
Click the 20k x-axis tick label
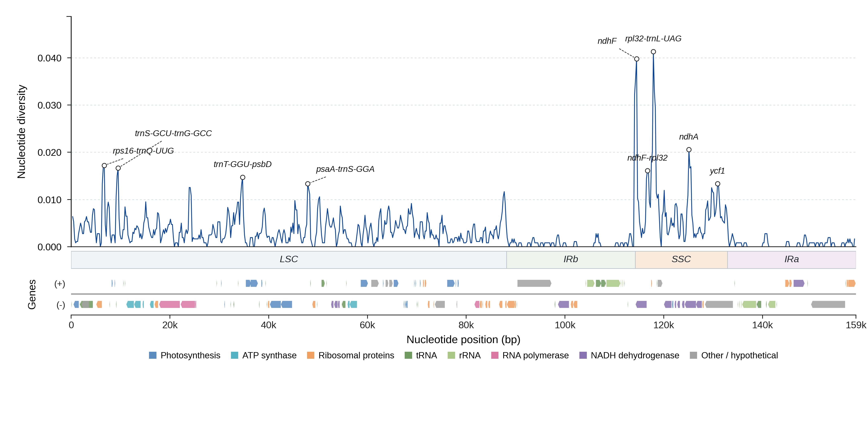(170, 325)
